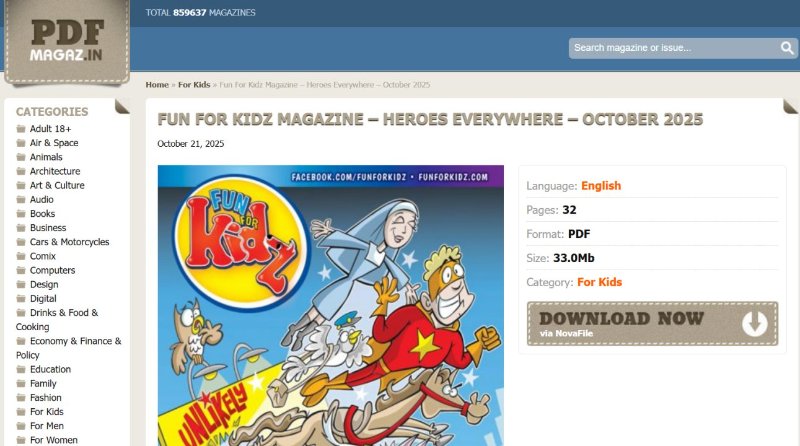
Task: Open the English language link
Action: [601, 186]
